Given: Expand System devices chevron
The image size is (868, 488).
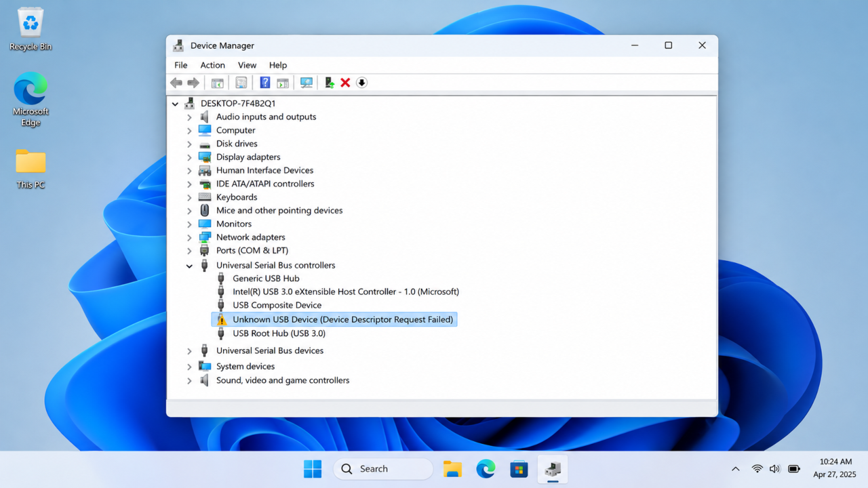Looking at the screenshot, I should (x=189, y=367).
